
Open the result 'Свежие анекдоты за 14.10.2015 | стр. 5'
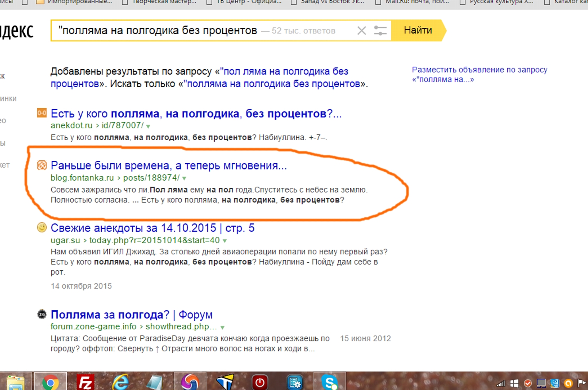(152, 228)
